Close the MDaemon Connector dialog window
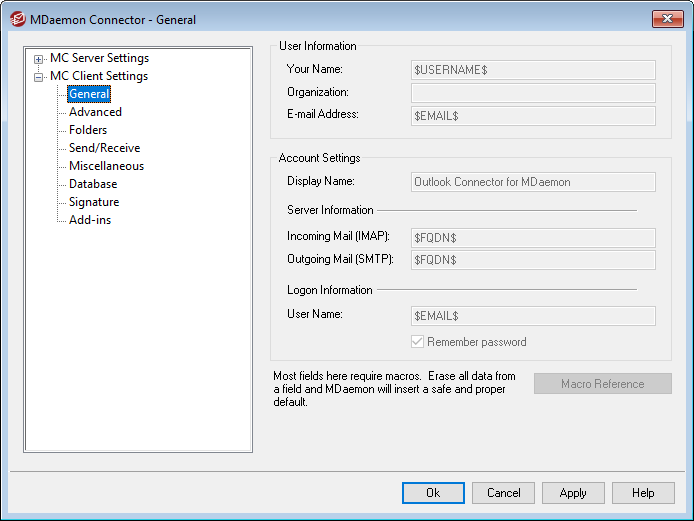The image size is (694, 521). tap(667, 19)
